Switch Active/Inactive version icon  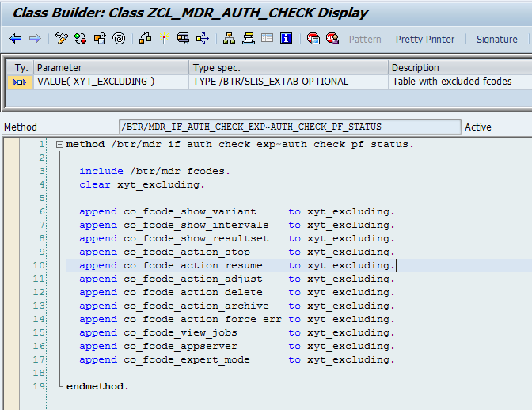click(x=81, y=39)
